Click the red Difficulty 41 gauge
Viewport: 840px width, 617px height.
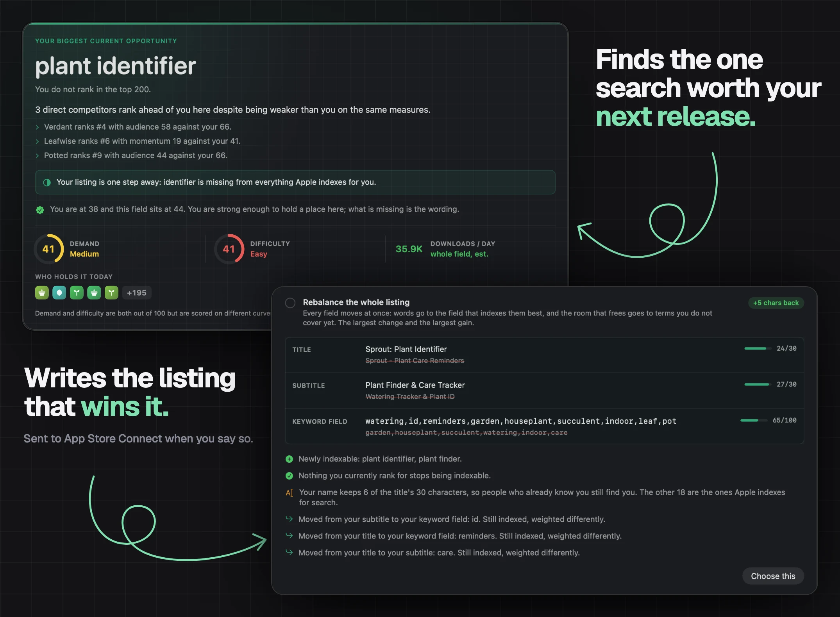(x=229, y=249)
